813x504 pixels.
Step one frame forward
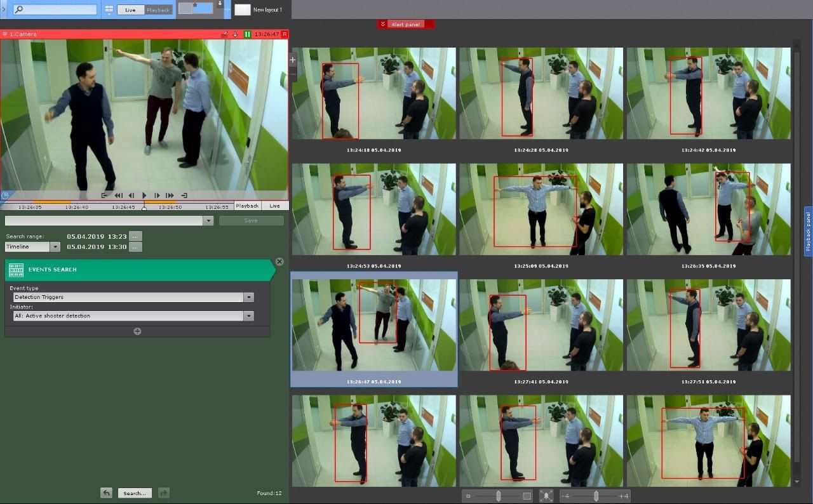tap(157, 196)
